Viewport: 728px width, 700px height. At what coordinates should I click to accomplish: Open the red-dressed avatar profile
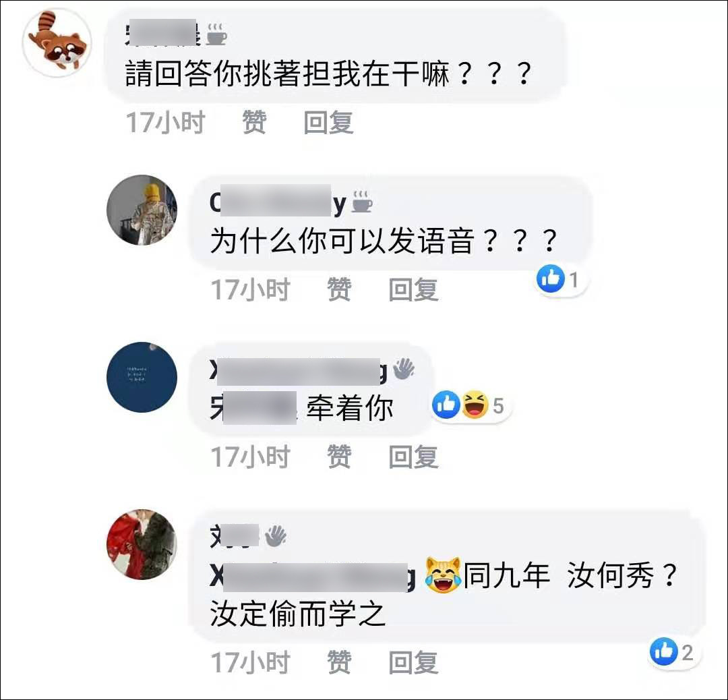click(x=142, y=544)
